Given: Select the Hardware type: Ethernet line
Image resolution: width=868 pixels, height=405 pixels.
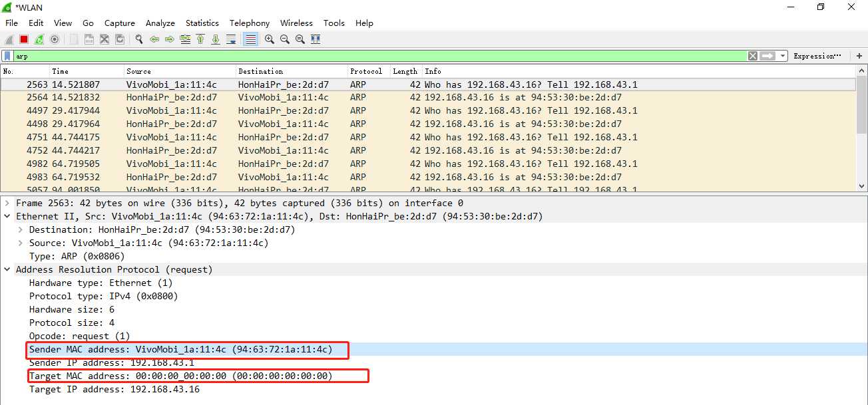Looking at the screenshot, I should (101, 283).
